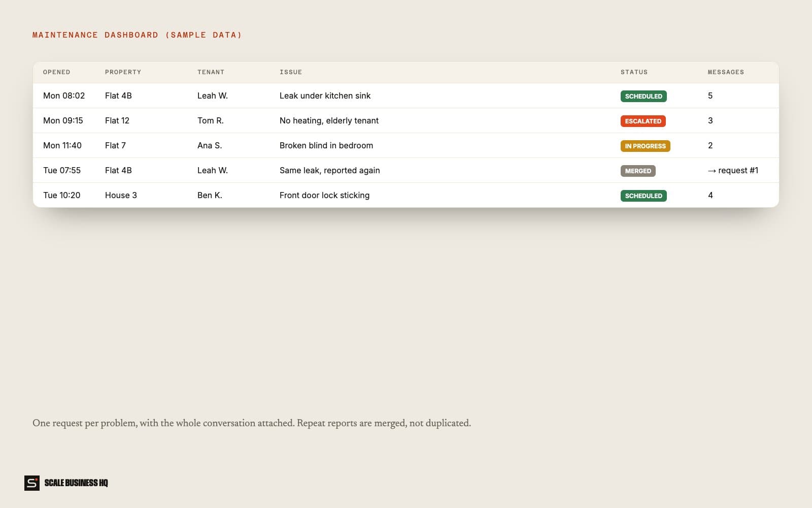Click the ISSUE column header
The image size is (812, 508).
pyautogui.click(x=291, y=72)
